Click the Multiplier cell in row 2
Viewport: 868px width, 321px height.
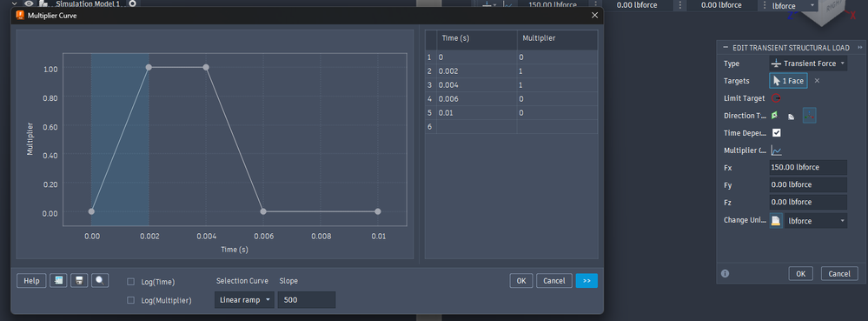[x=558, y=71]
